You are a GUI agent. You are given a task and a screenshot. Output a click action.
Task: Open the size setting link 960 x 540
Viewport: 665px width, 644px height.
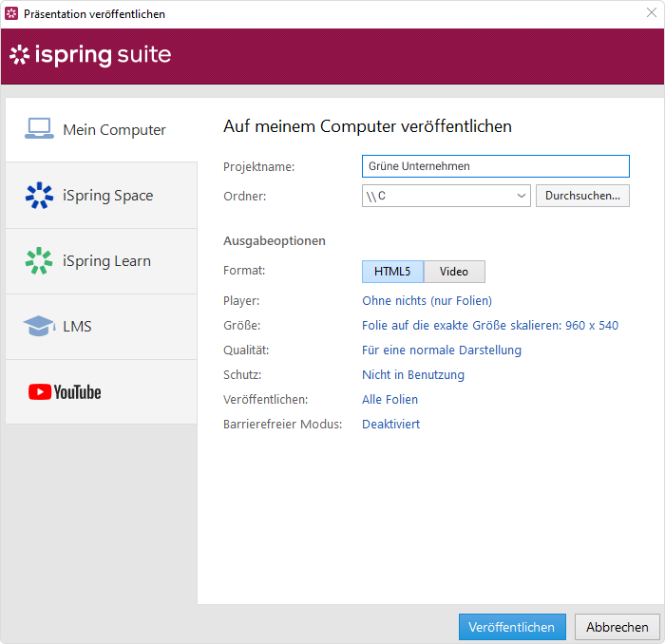coord(490,325)
